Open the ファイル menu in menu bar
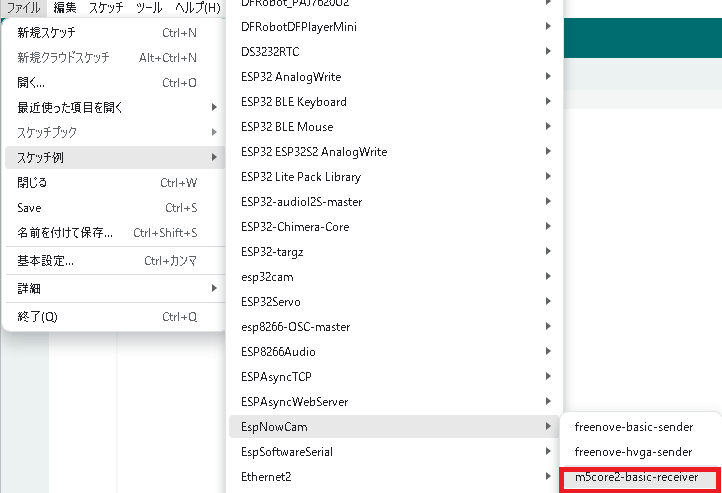 (x=23, y=7)
